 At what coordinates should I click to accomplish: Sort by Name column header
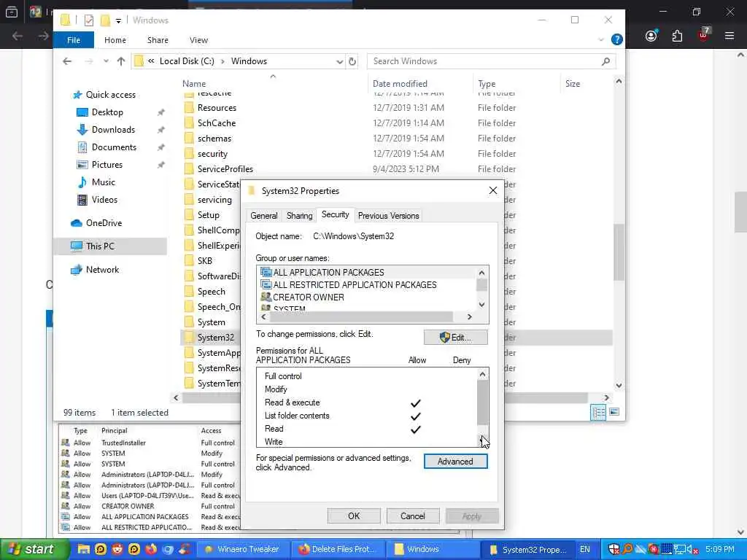194,84
